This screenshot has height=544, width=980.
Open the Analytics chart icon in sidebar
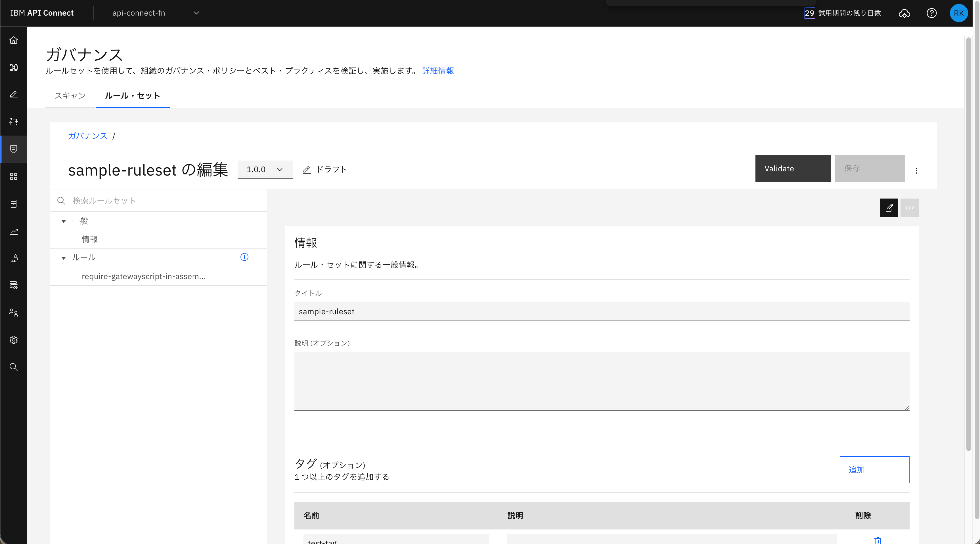point(14,231)
